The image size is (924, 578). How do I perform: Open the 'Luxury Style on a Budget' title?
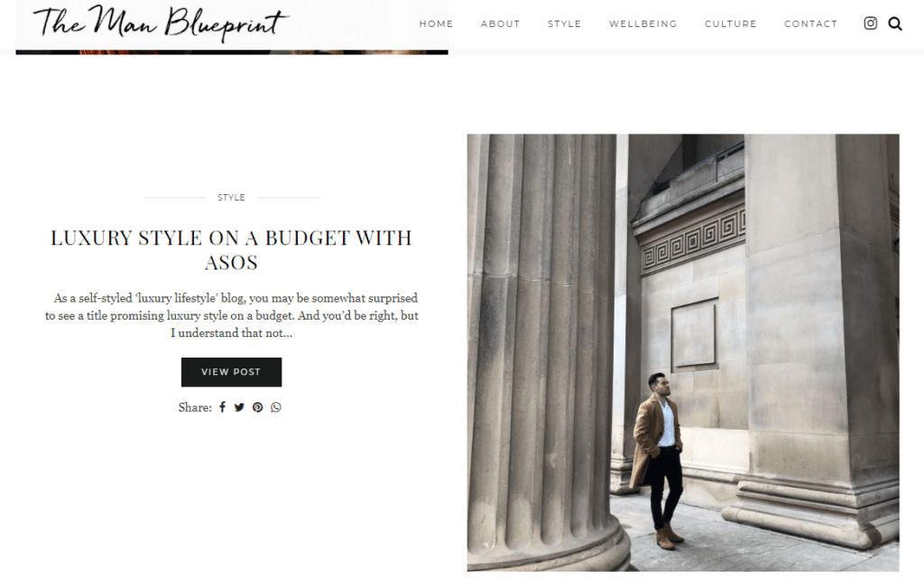(x=231, y=249)
